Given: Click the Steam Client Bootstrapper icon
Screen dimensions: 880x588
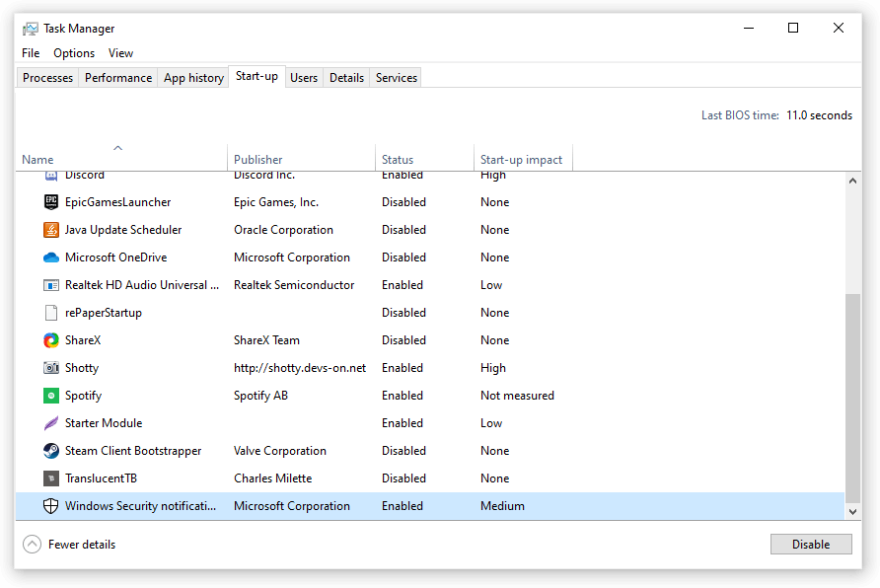Looking at the screenshot, I should coord(51,451).
